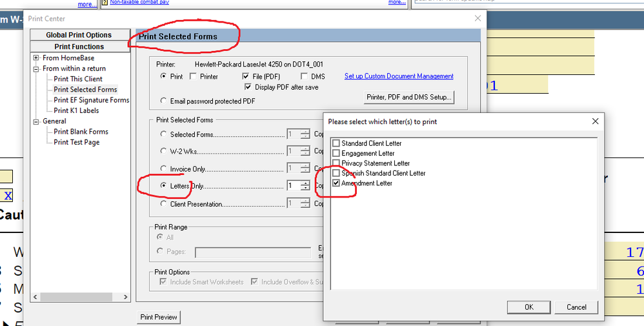
Task: Select Email password protected PDF option
Action: (x=164, y=101)
